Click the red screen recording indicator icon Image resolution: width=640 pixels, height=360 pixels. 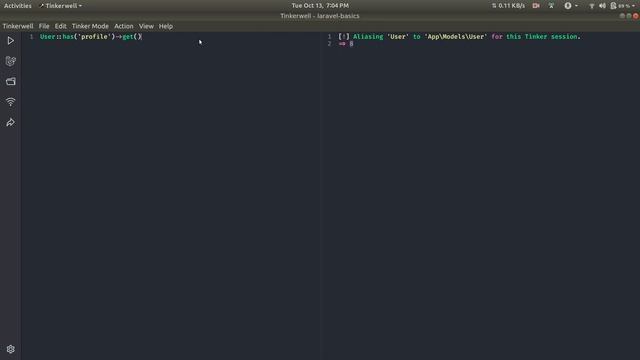click(536, 6)
